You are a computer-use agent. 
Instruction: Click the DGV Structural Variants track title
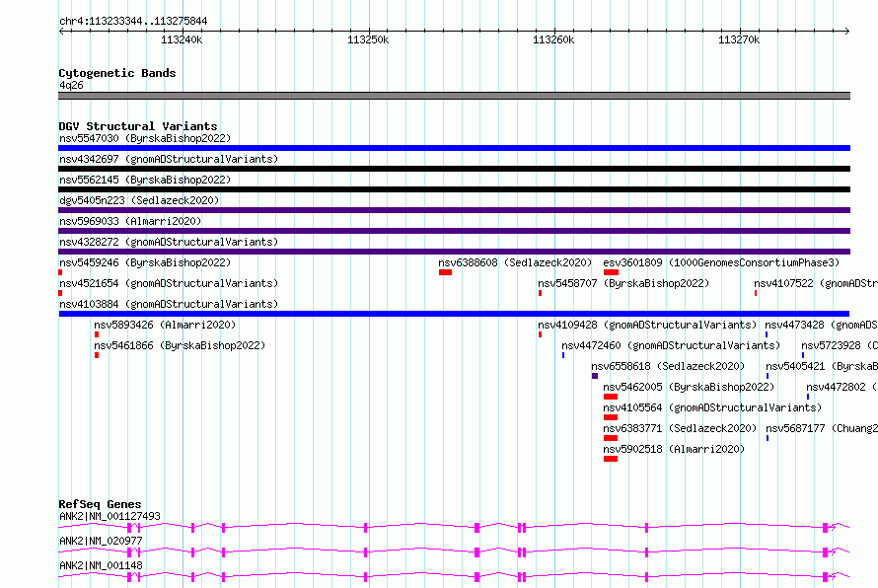pos(138,126)
